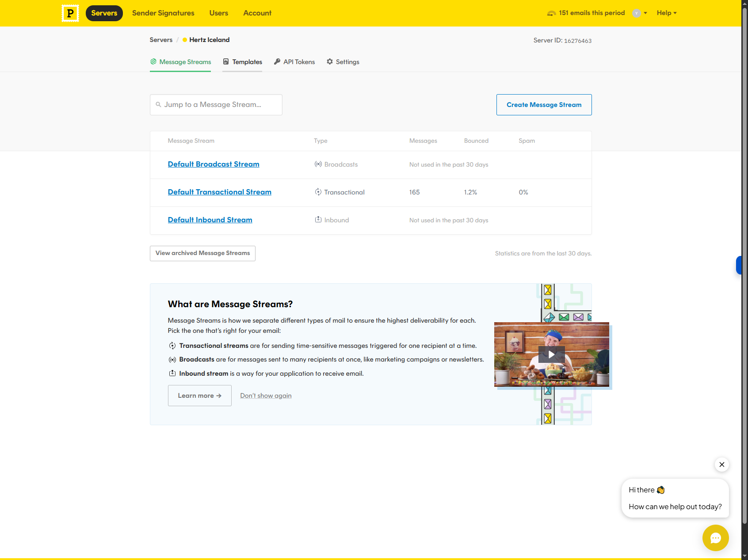
Task: Click the Postmark P logo icon
Action: tap(70, 13)
